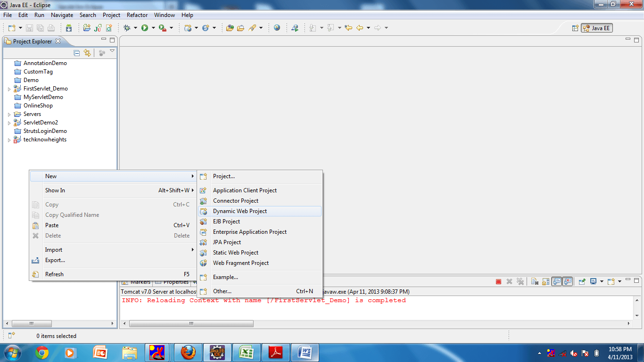Click the console horizontal scrollbar thumb
Screen dimensions: 644x362
[191, 324]
